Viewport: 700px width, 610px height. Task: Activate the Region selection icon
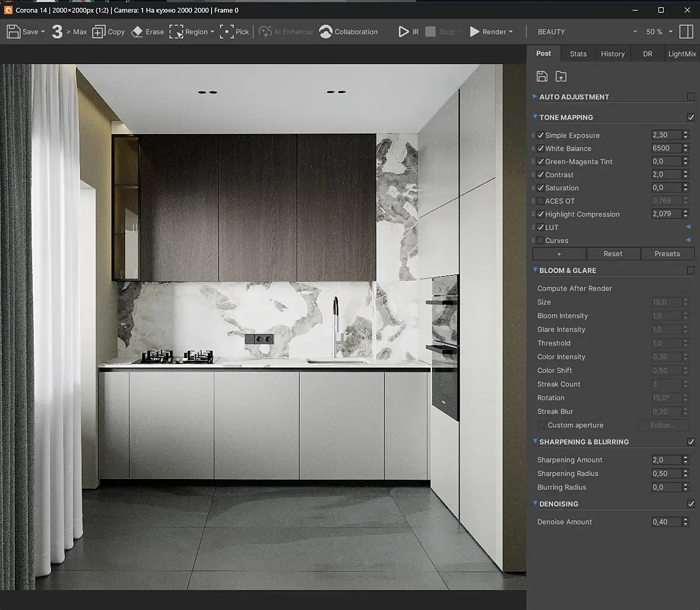(x=176, y=31)
